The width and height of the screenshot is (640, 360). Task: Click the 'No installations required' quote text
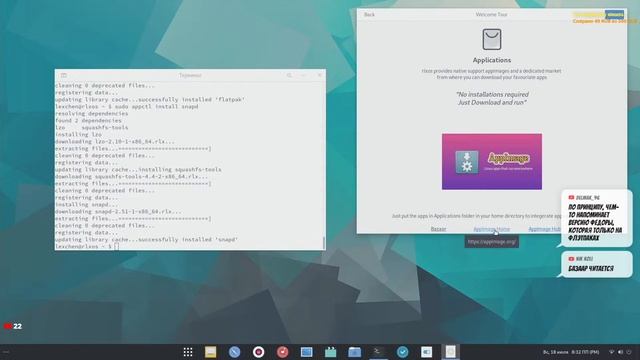click(x=492, y=94)
